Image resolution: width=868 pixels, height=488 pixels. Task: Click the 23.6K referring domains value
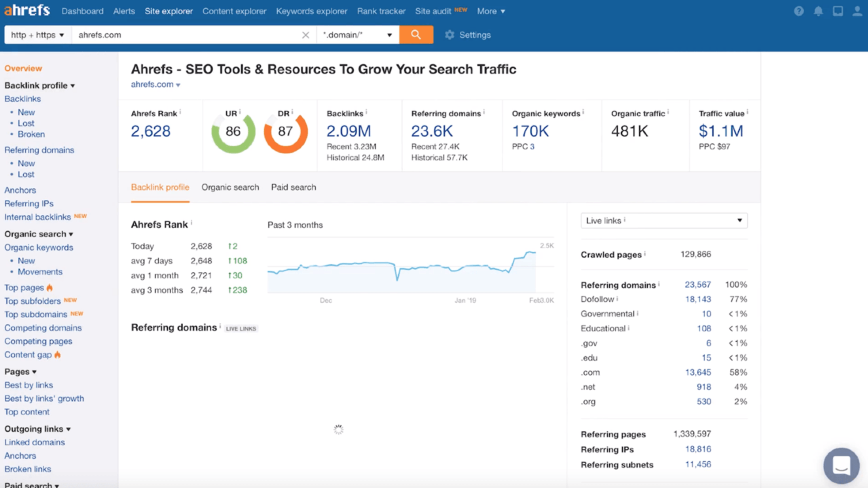point(432,131)
